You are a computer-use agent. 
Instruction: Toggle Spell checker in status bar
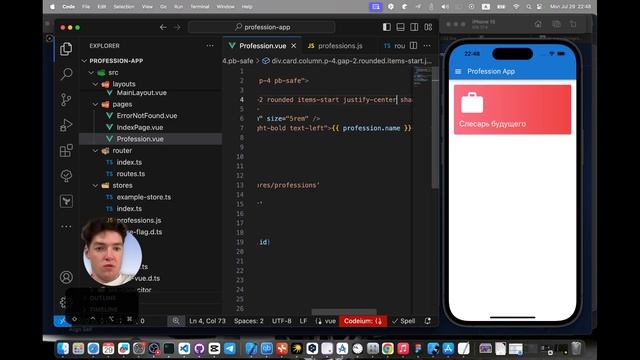point(403,321)
